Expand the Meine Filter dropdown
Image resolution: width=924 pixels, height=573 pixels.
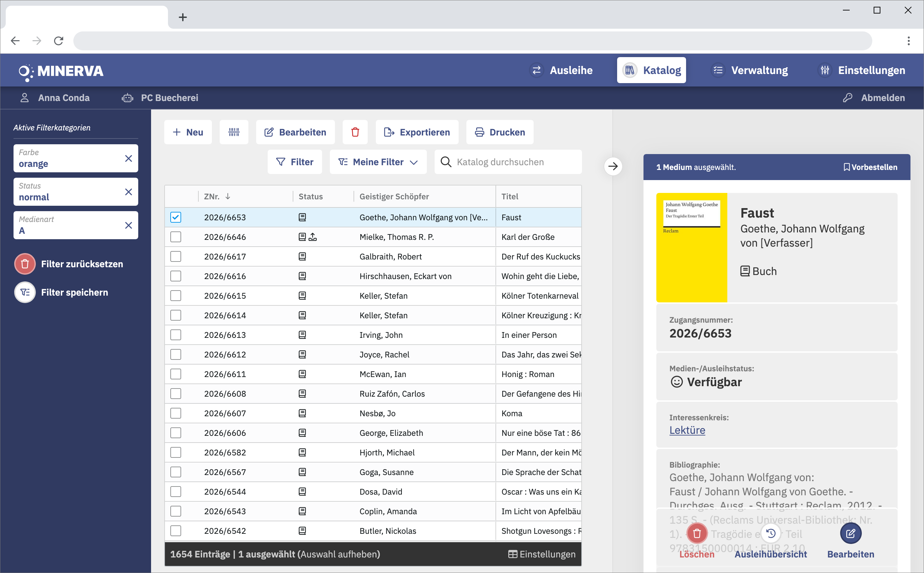378,162
